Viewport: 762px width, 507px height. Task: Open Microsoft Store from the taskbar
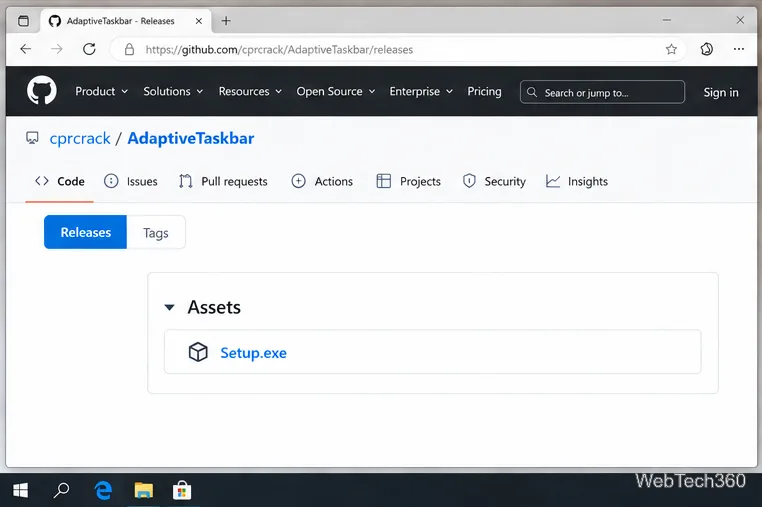point(182,490)
